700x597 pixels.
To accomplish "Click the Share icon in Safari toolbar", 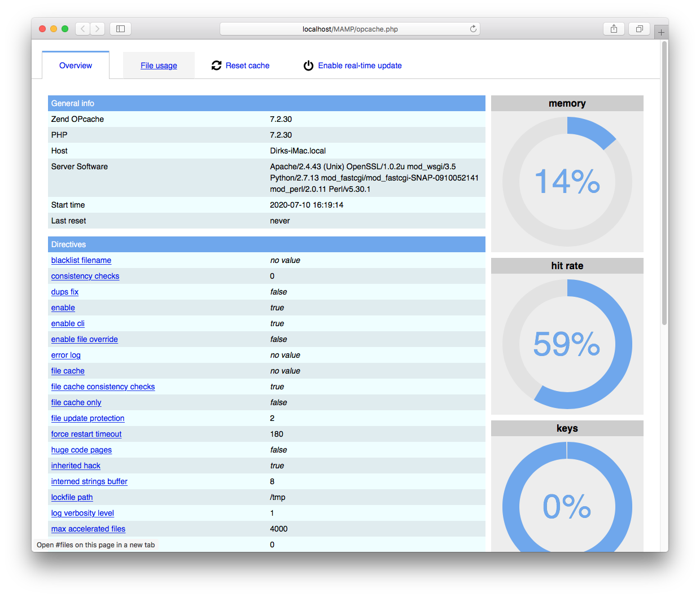I will click(614, 29).
